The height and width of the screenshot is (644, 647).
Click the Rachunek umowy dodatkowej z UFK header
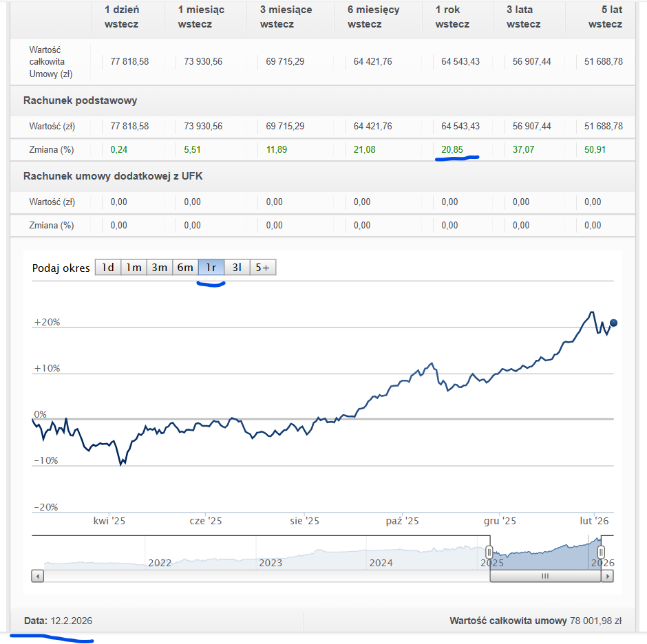113,176
